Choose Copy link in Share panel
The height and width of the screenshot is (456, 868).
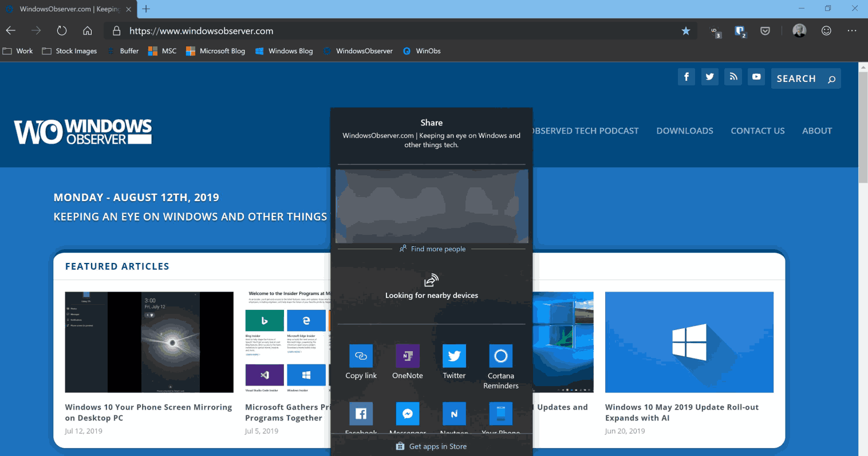(361, 362)
